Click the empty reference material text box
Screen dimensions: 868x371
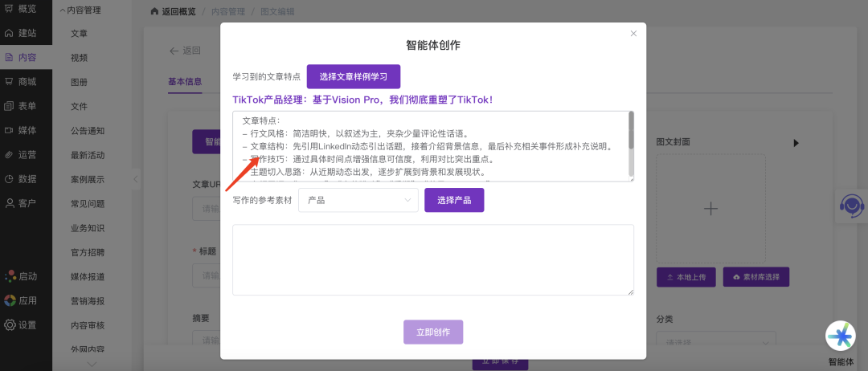pos(432,259)
